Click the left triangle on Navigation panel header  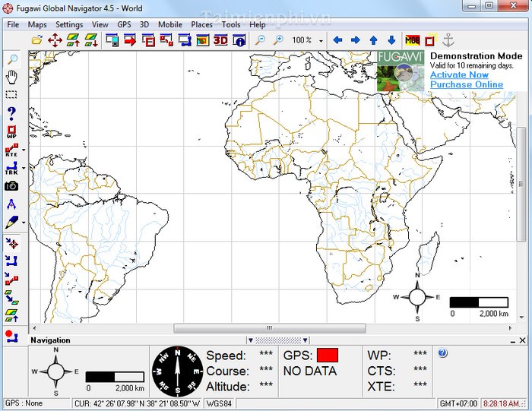[x=251, y=340]
